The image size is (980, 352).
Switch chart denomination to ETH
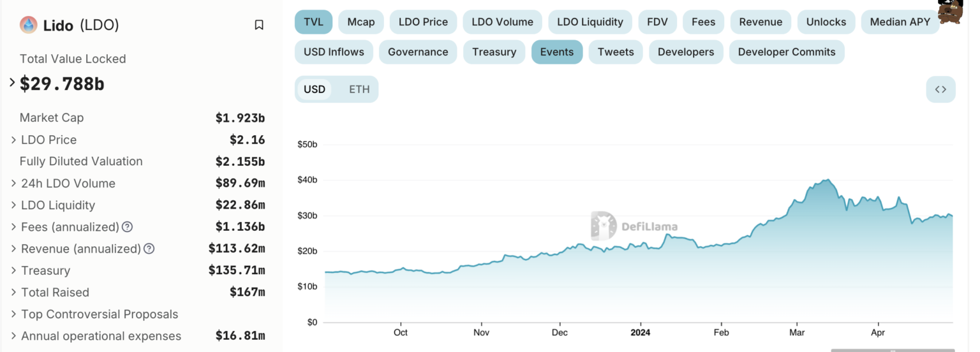tap(359, 89)
